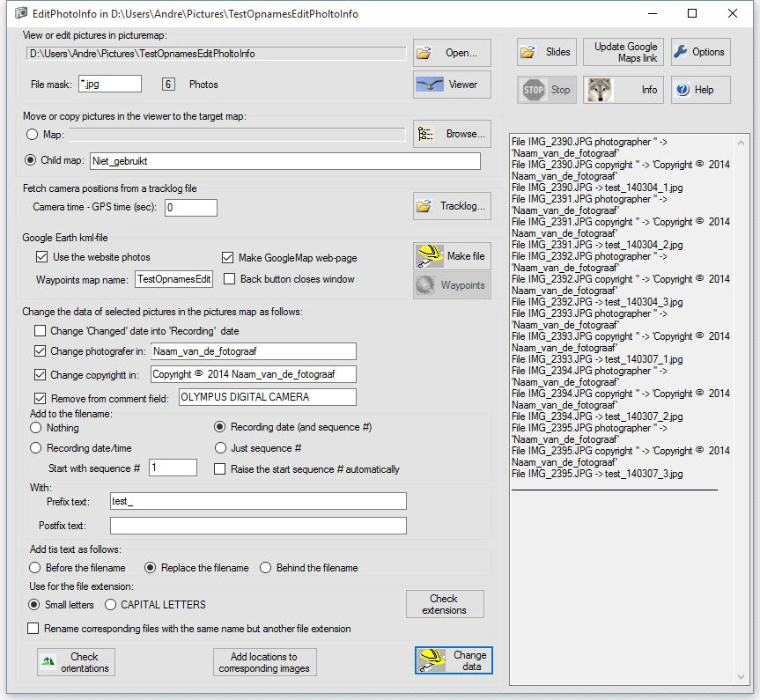Enable Back button closes window checkbox

tap(230, 279)
